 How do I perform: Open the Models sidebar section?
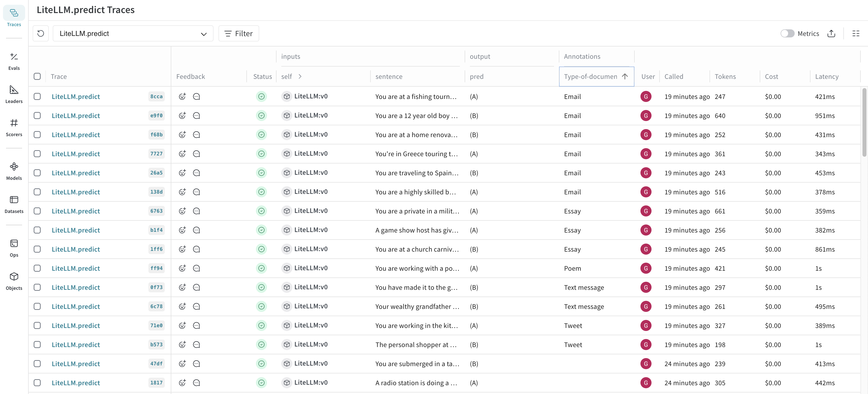[14, 171]
